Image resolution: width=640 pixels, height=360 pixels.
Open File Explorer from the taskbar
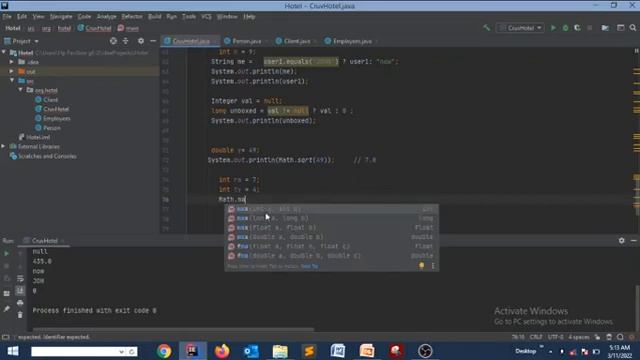click(280, 351)
